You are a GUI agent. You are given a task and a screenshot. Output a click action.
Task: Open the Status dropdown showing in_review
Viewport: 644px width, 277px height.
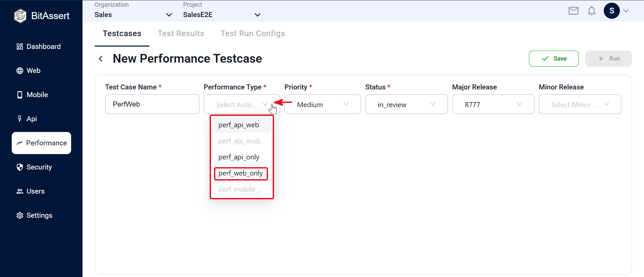(407, 104)
